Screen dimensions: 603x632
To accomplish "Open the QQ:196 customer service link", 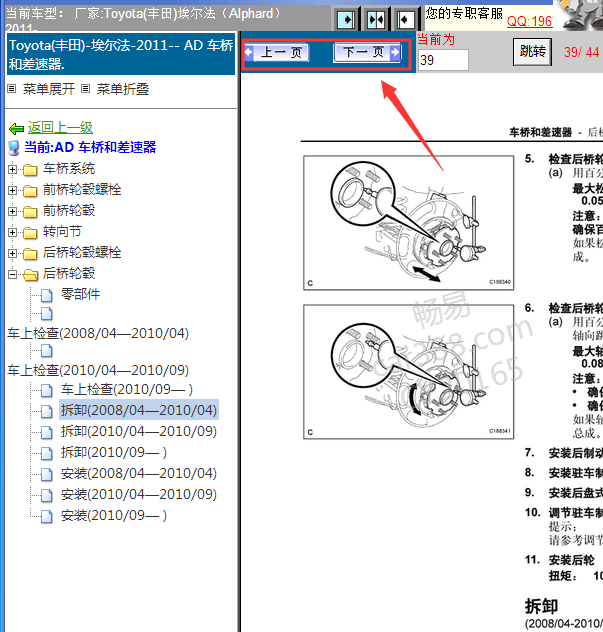I will (529, 21).
